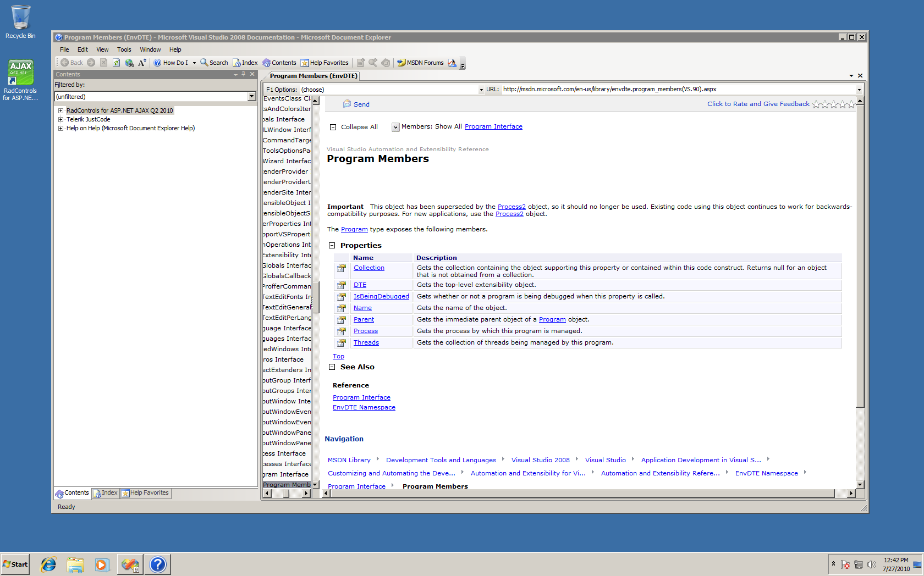Open Windows Explorer from the taskbar
924x576 pixels.
tap(75, 564)
